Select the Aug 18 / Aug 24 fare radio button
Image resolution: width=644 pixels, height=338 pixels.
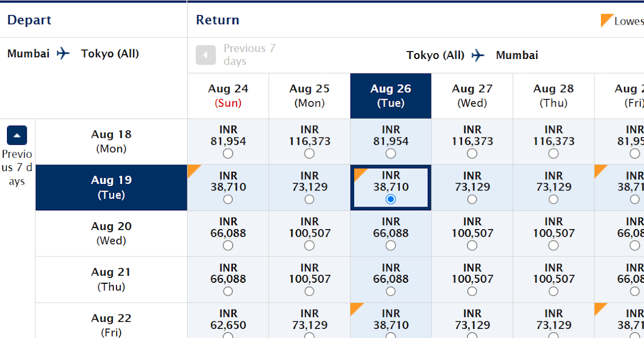coord(228,153)
